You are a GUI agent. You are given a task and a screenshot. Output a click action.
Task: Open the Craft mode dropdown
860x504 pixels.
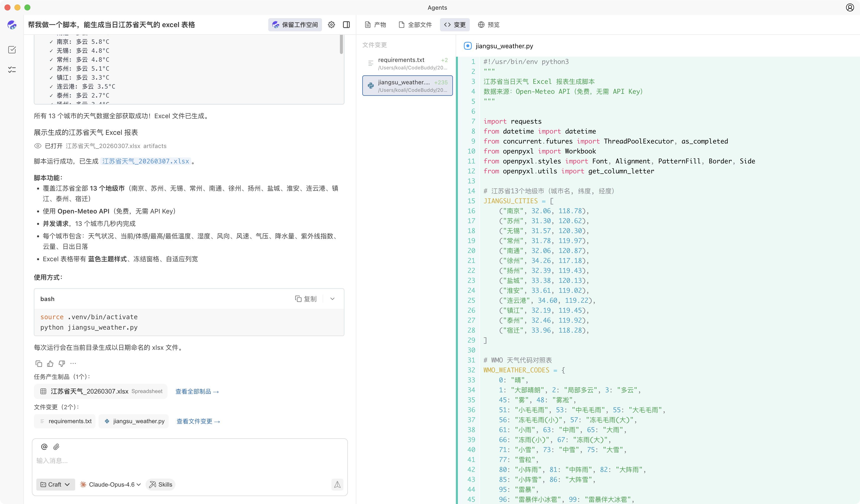pos(55,484)
